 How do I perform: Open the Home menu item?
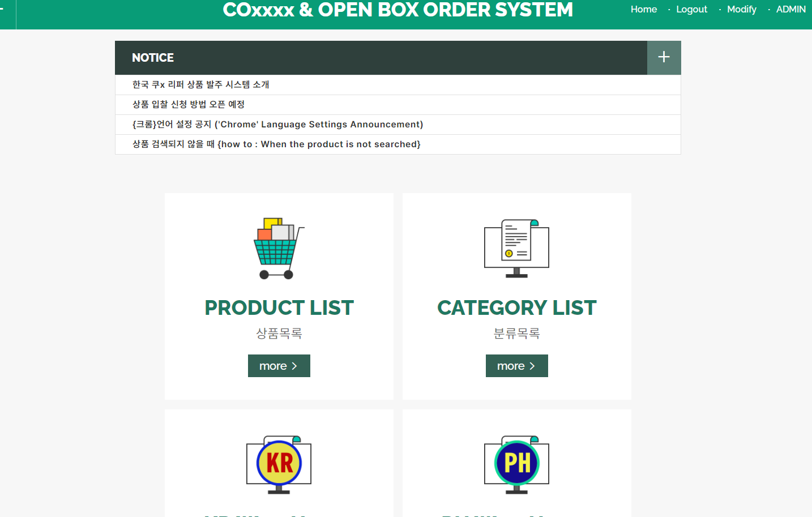pos(644,9)
